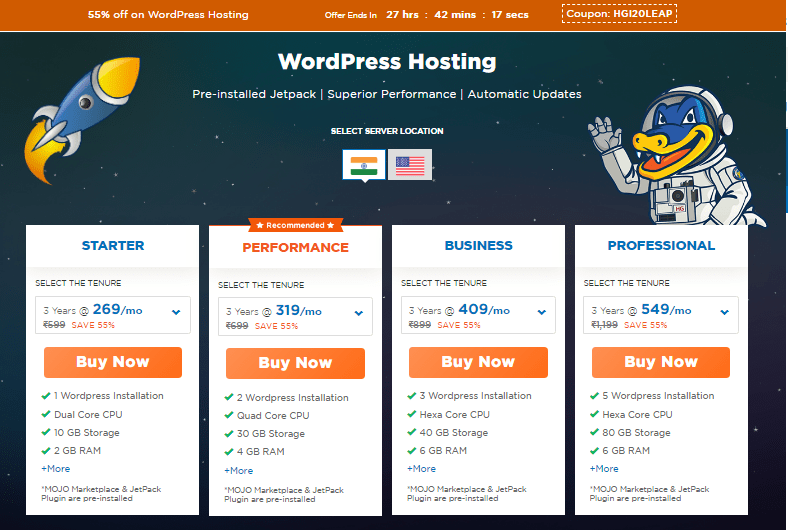Click checkmark beside 2 Wordpress Installation

coord(229,397)
